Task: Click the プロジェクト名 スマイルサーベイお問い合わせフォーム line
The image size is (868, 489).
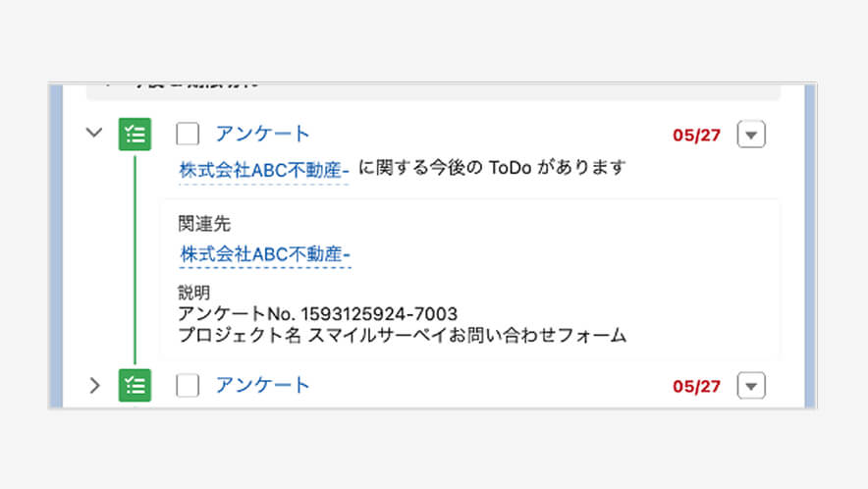Action: pyautogui.click(x=402, y=335)
